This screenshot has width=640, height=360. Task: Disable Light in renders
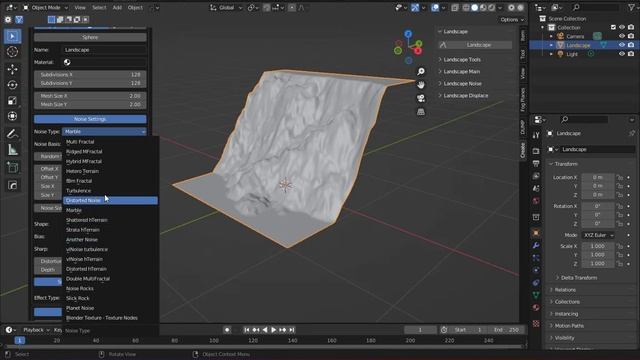[x=631, y=54]
